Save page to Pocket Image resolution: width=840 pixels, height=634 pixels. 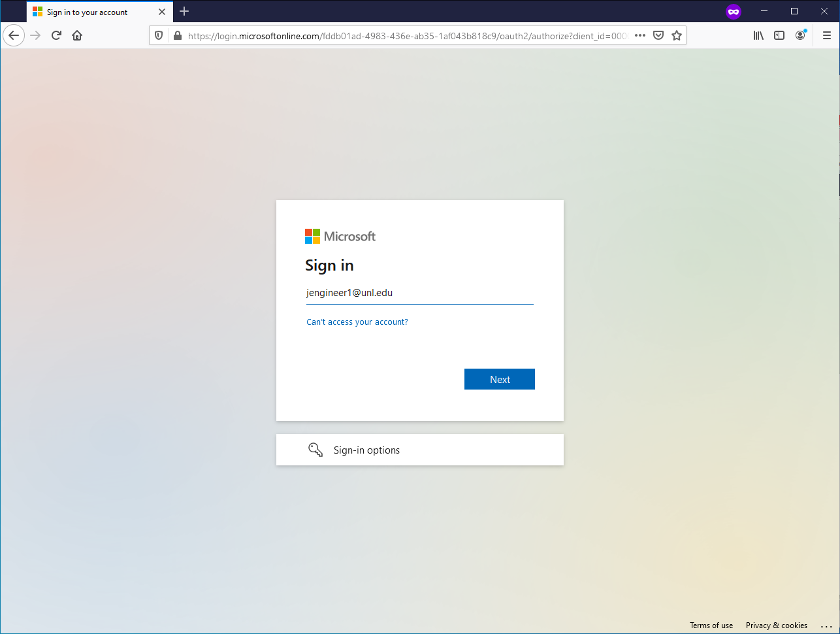coord(658,36)
